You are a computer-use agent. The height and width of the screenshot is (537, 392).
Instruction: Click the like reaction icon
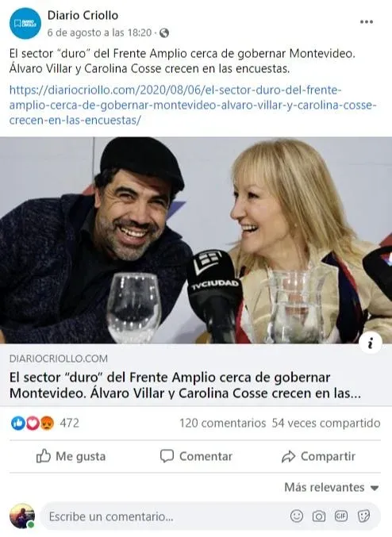tap(17, 424)
